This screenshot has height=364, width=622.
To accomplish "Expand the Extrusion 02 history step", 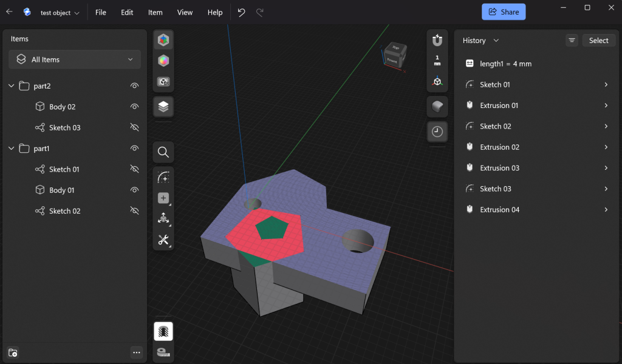I will [606, 147].
